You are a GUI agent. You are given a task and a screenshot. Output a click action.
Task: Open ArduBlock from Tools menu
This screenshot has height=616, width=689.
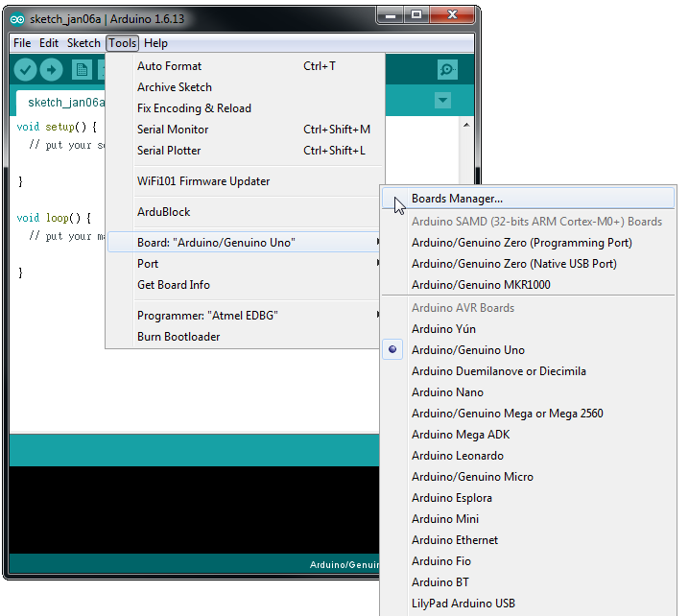[244, 212]
